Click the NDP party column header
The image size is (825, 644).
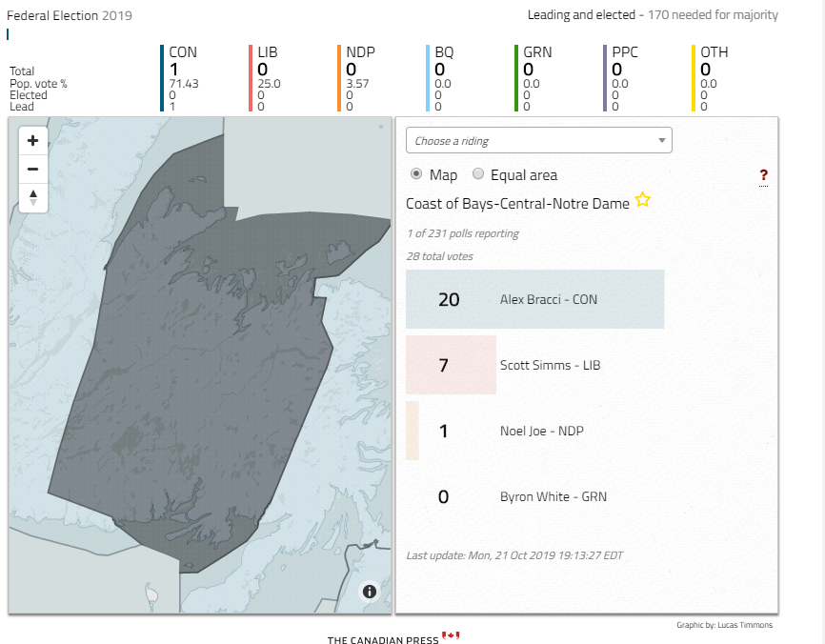pos(360,52)
